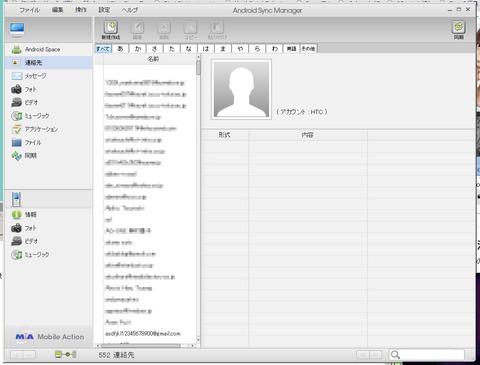Click the (アカウント : HTC) account label
The height and width of the screenshot is (365, 480).
302,112
